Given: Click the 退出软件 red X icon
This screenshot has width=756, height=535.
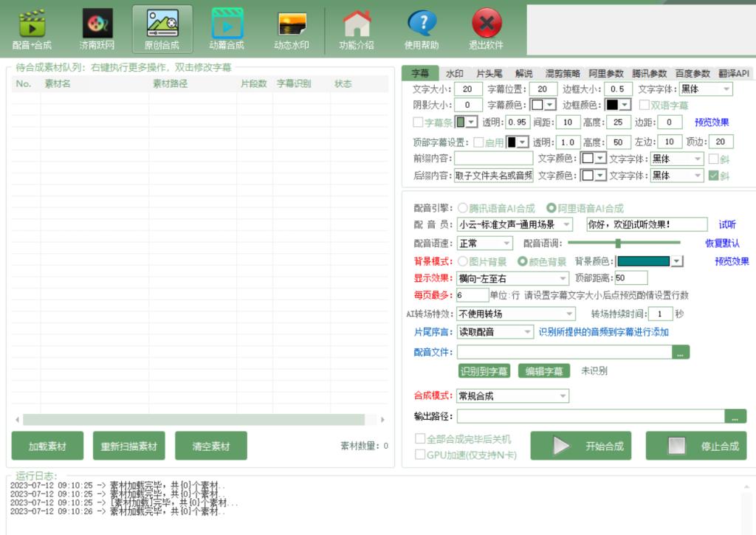Looking at the screenshot, I should click(x=486, y=30).
